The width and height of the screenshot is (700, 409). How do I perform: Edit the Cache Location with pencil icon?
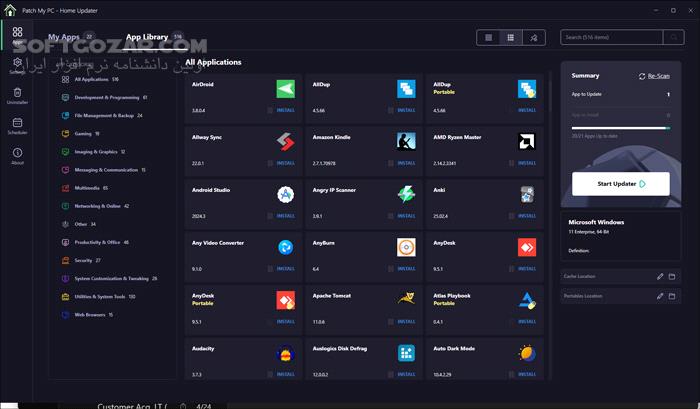(x=659, y=276)
